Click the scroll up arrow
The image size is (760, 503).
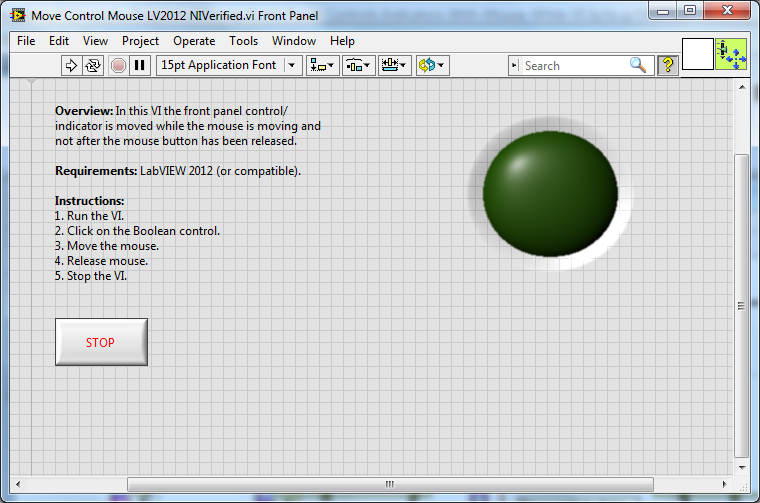point(742,87)
